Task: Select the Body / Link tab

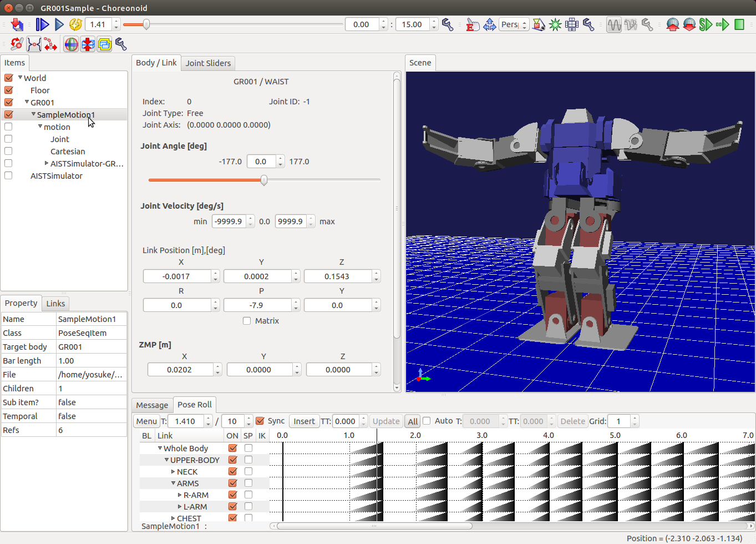Action: click(156, 63)
